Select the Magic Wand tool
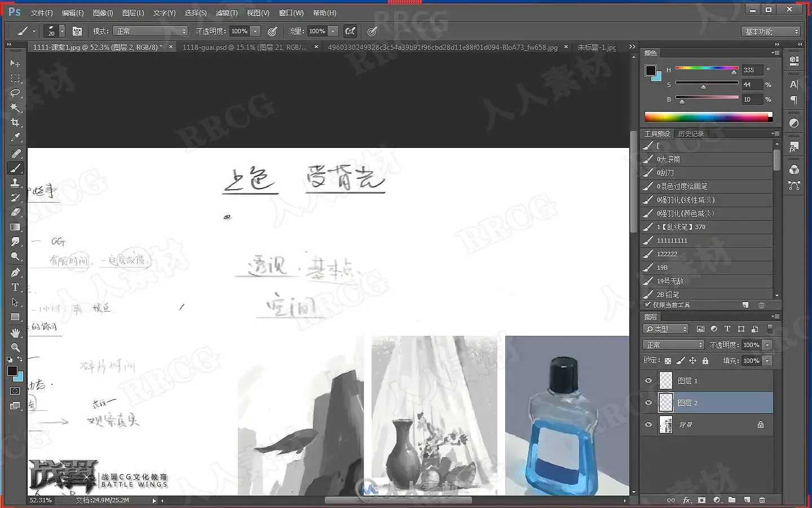The image size is (812, 508). coord(15,107)
